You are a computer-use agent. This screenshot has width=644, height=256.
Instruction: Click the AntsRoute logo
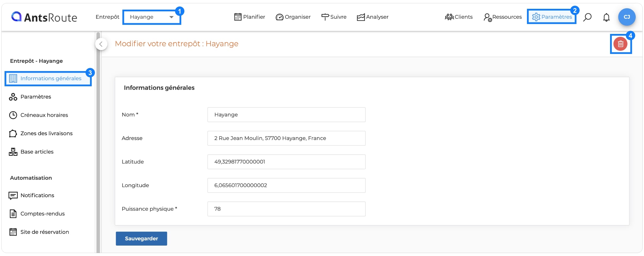point(44,17)
